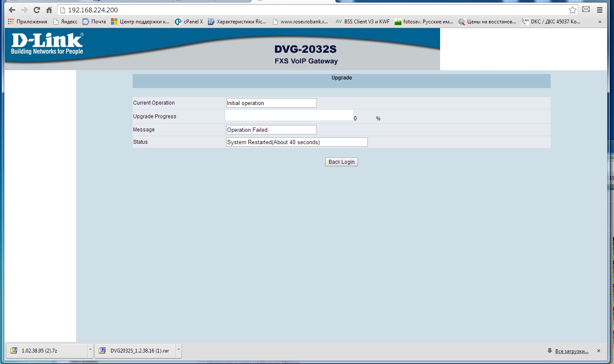Open the DKC / ДКС 45037 bookmark

coord(551,22)
